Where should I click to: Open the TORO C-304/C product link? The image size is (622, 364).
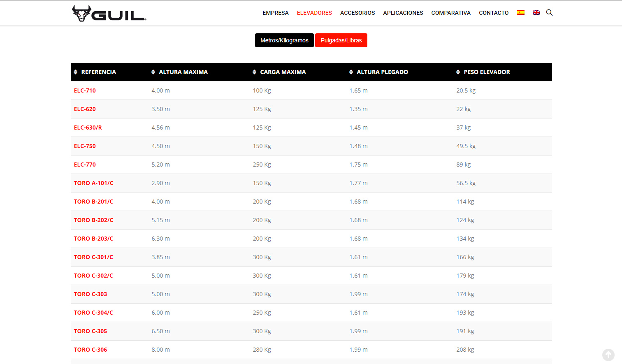93,313
